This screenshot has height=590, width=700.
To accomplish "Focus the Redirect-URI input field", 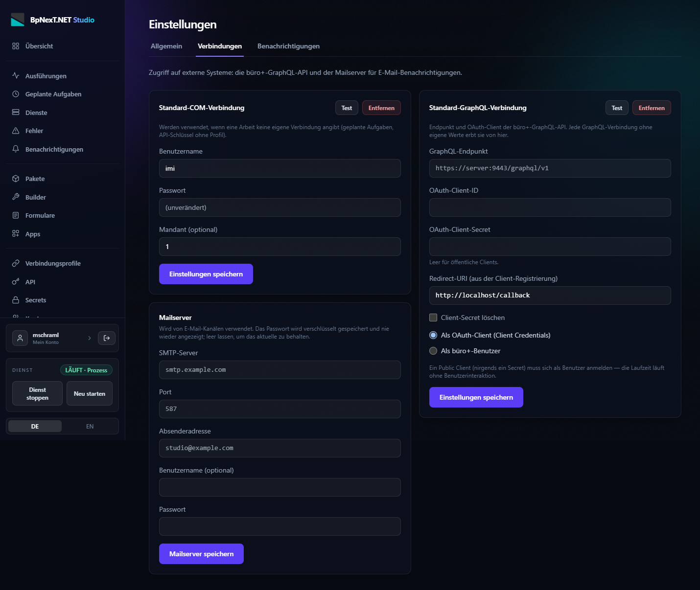I will tap(550, 295).
